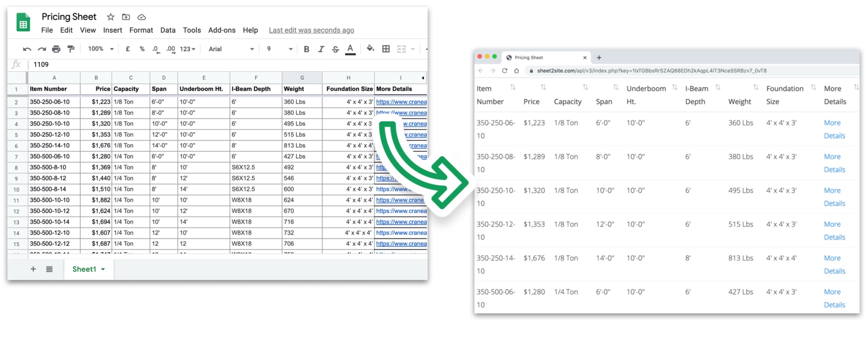Open the 100% zoom dropdown
This screenshot has width=868, height=348.
(x=101, y=49)
